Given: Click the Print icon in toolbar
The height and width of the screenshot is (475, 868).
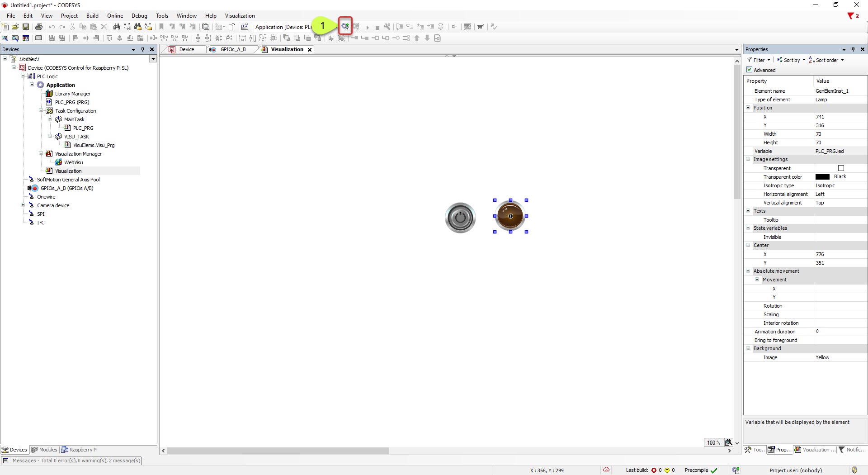Looking at the screenshot, I should 39,27.
